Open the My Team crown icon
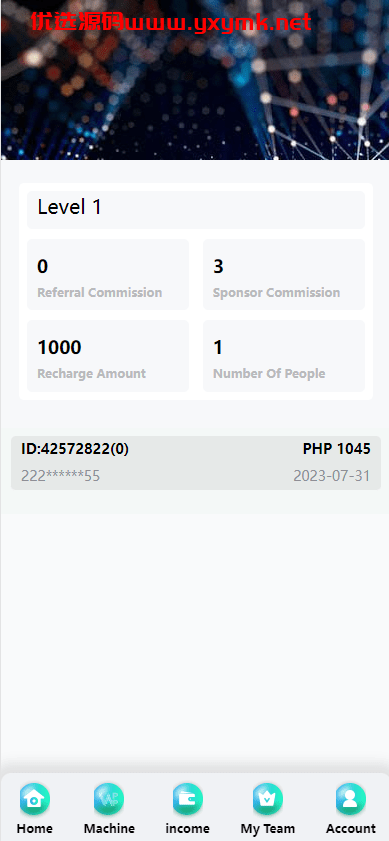The image size is (389, 841). click(x=268, y=799)
